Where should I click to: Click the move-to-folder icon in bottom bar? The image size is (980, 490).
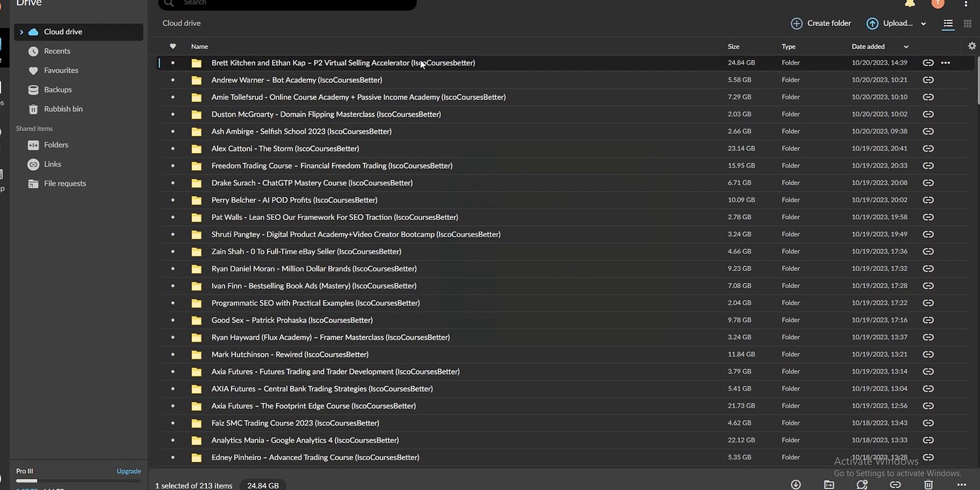[829, 485]
